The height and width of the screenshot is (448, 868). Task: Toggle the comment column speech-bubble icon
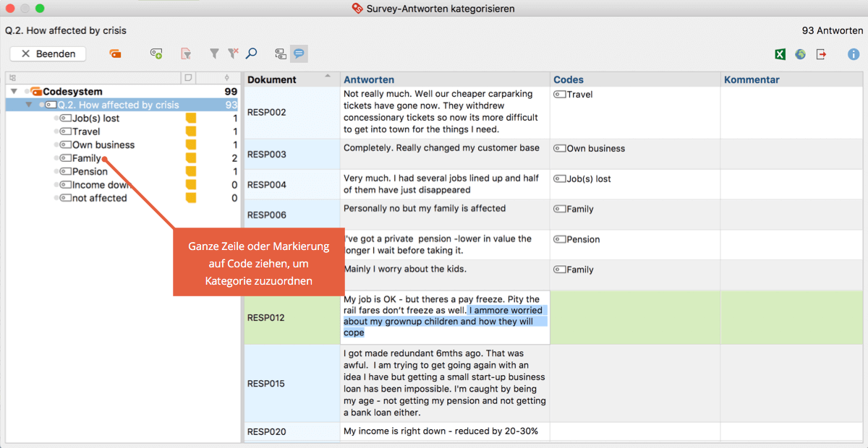[299, 54]
